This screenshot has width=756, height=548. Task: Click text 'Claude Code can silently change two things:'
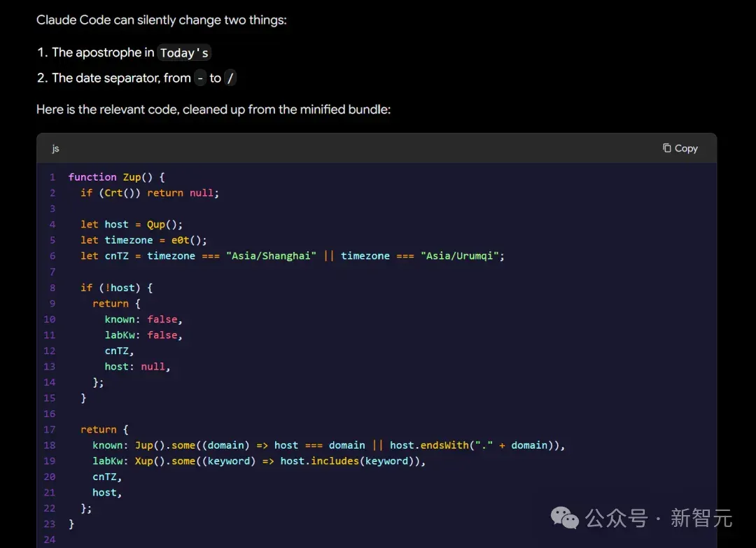(162, 20)
